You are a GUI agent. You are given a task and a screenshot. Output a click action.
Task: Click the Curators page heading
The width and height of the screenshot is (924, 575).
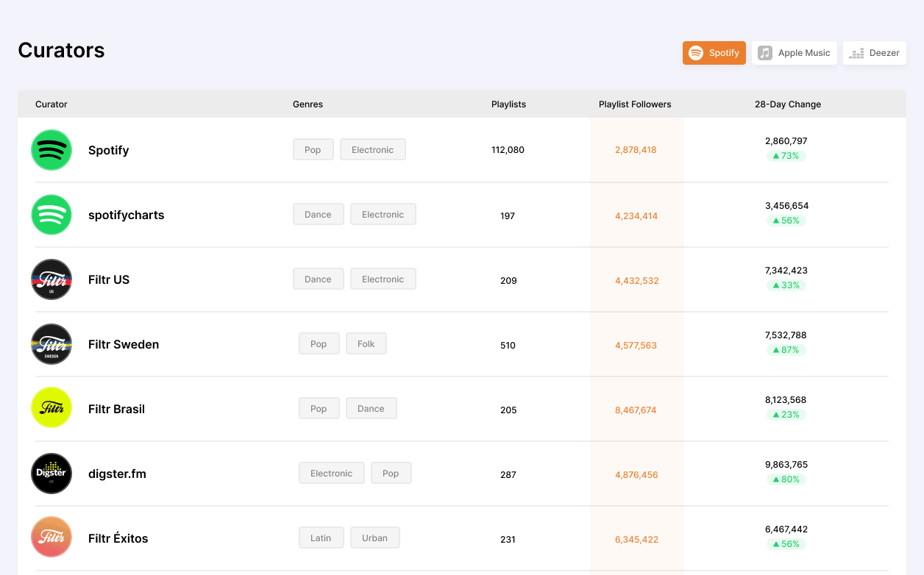point(61,50)
